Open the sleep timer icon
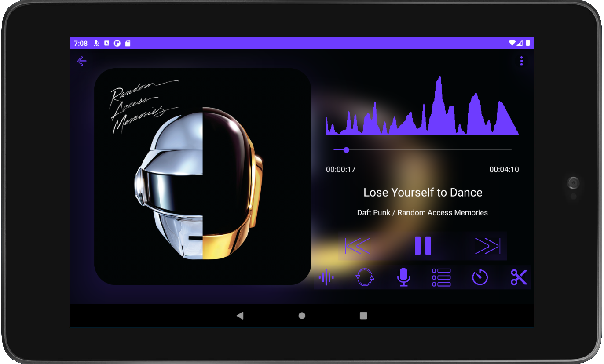The height and width of the screenshot is (364, 604). click(480, 277)
